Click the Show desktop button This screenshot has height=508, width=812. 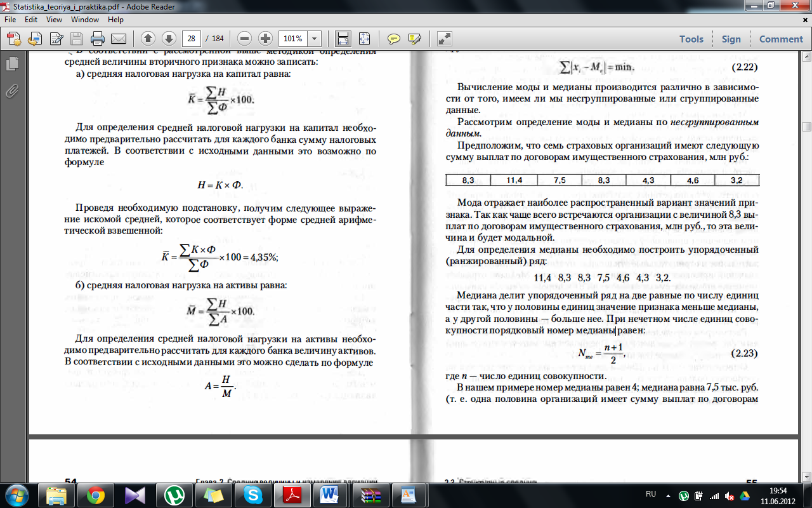[807, 495]
